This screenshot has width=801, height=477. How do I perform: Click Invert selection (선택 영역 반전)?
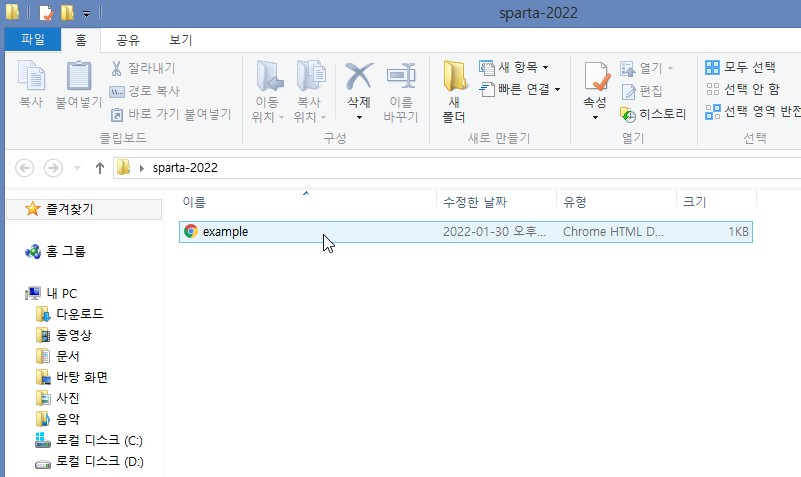coord(752,111)
